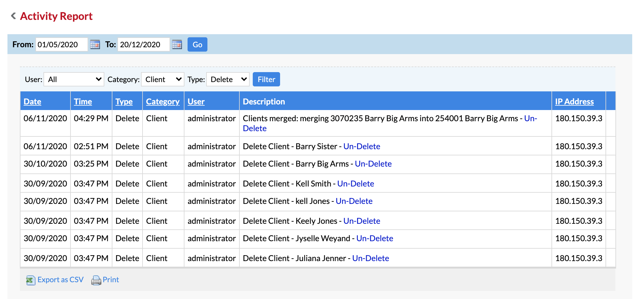Sort the table by Date column
Image resolution: width=644 pixels, height=299 pixels.
(x=32, y=102)
